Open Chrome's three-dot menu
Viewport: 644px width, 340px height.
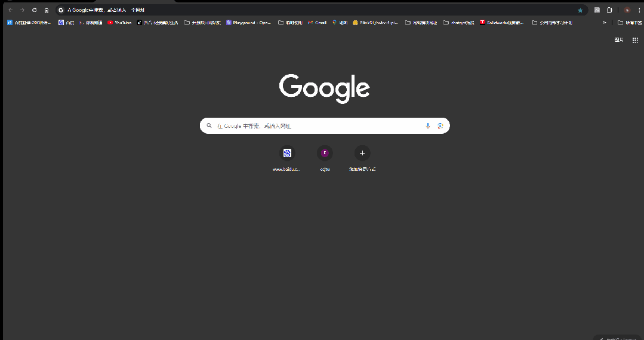[639, 10]
